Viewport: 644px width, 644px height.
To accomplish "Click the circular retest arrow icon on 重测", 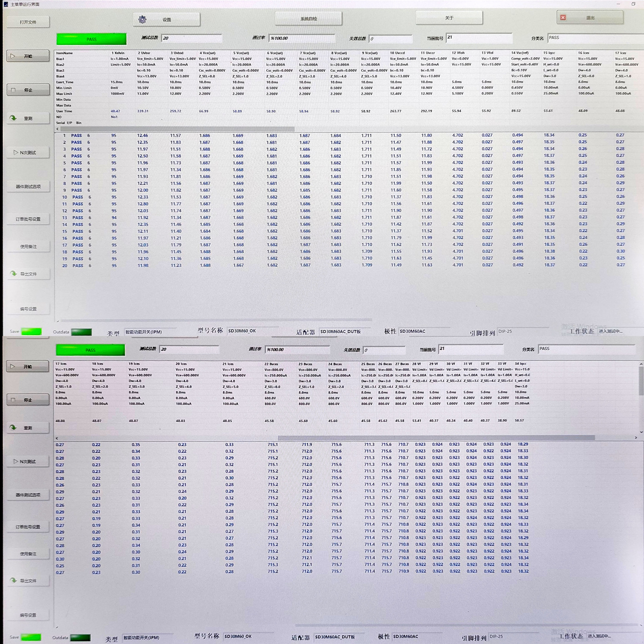I will click(13, 118).
